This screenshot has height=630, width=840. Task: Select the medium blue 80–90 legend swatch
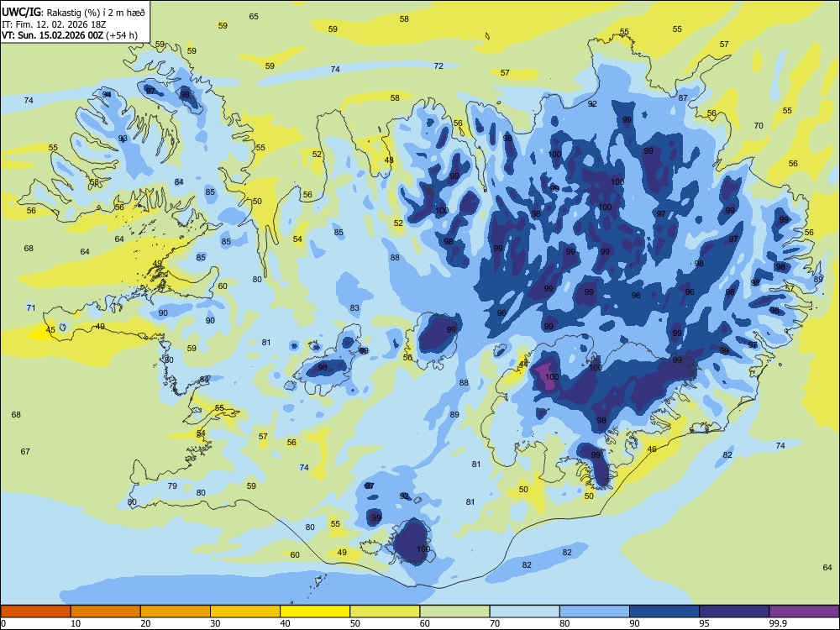click(595, 612)
